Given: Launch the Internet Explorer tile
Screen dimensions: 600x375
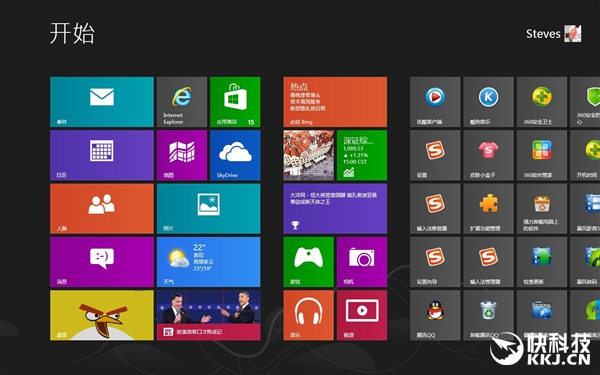Looking at the screenshot, I should (x=182, y=102).
